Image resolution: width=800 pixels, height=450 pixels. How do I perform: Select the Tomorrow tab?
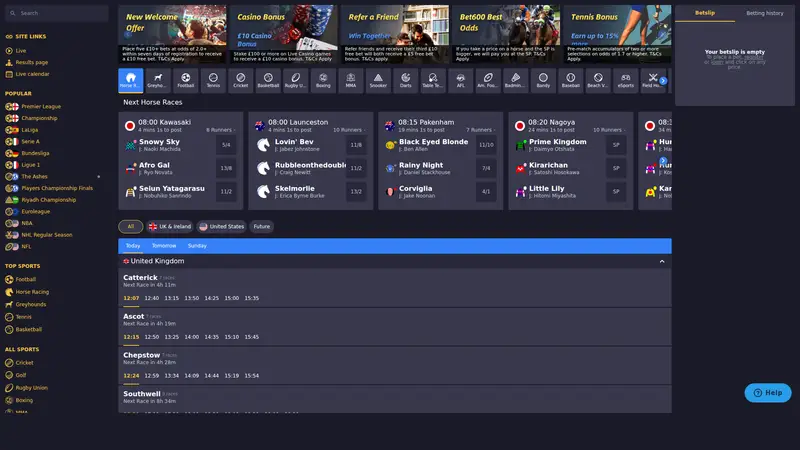164,246
